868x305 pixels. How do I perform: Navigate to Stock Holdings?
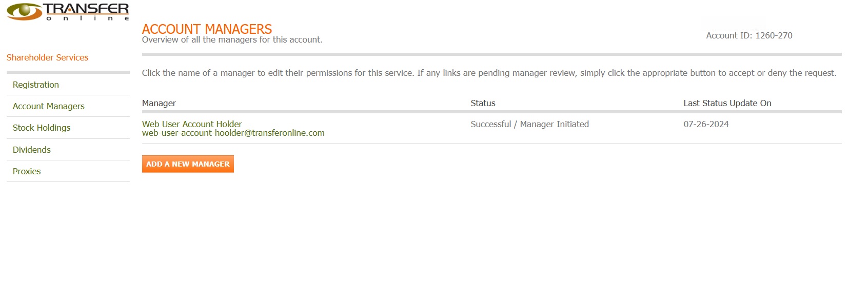click(42, 128)
